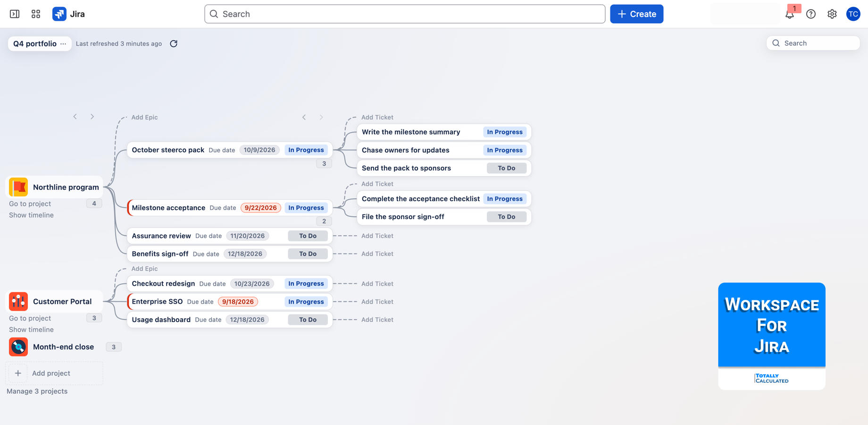This screenshot has width=868, height=425.
Task: Open Go to project under Northline program
Action: (30, 204)
